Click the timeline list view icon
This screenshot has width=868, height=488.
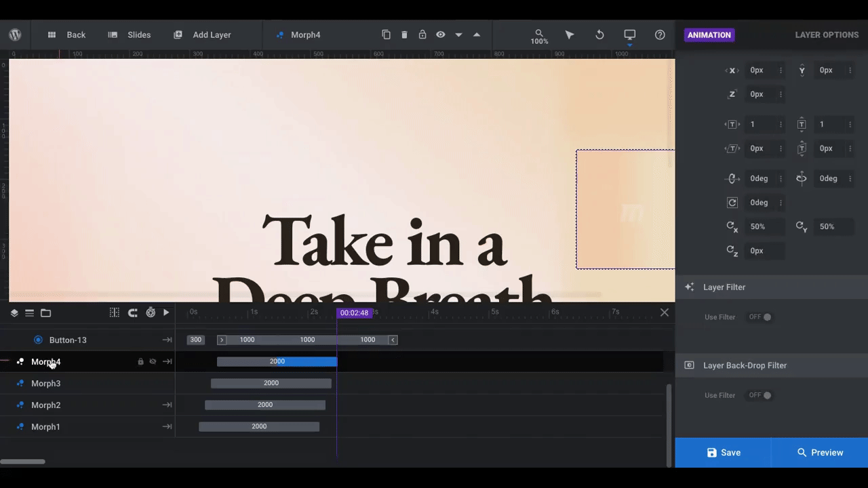pos(30,313)
